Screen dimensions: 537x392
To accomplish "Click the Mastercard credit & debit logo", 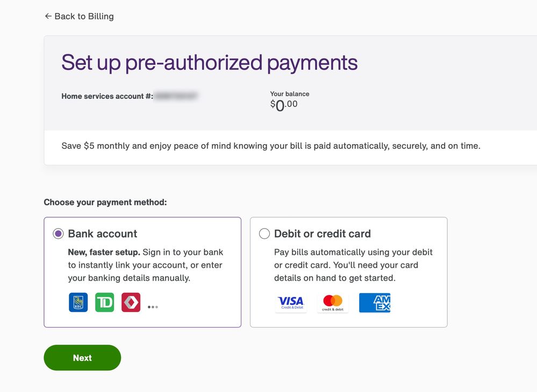I will [x=333, y=303].
